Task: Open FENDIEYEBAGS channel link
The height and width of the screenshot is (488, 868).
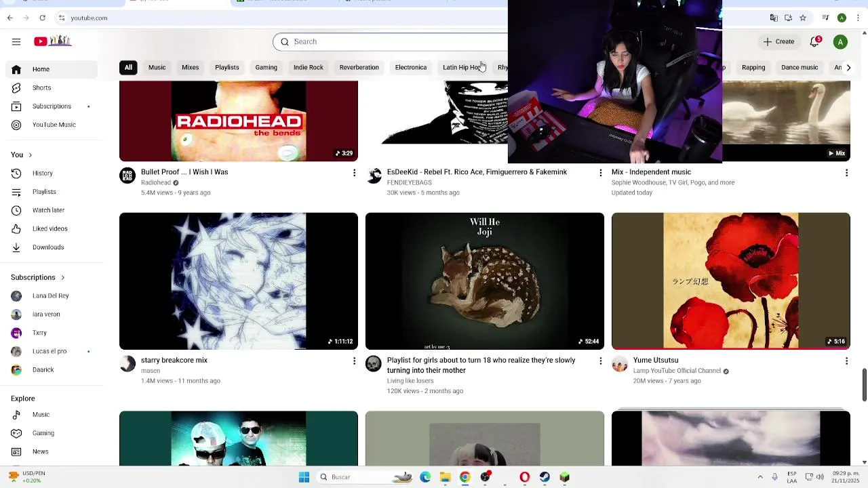Action: [410, 182]
